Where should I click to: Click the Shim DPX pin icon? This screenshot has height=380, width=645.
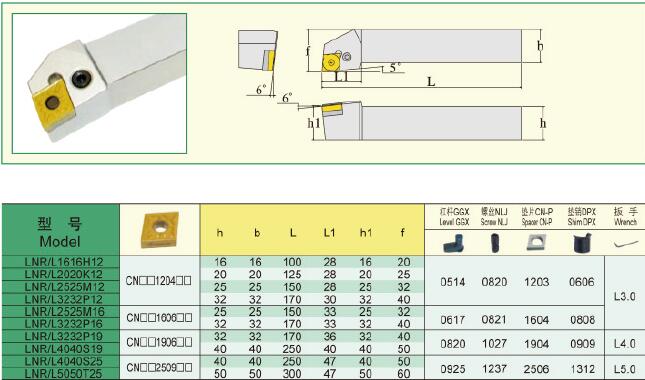click(x=582, y=243)
